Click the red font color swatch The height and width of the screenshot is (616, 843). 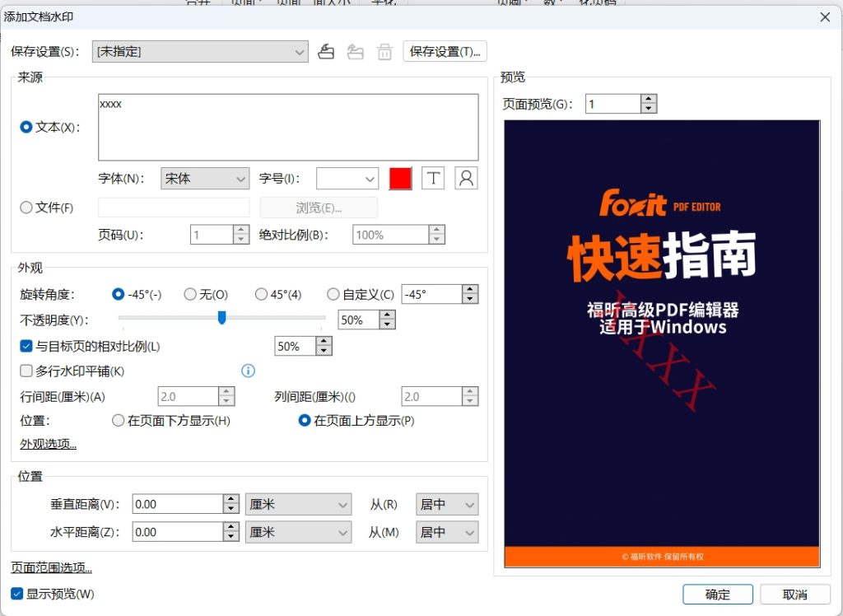tap(401, 179)
